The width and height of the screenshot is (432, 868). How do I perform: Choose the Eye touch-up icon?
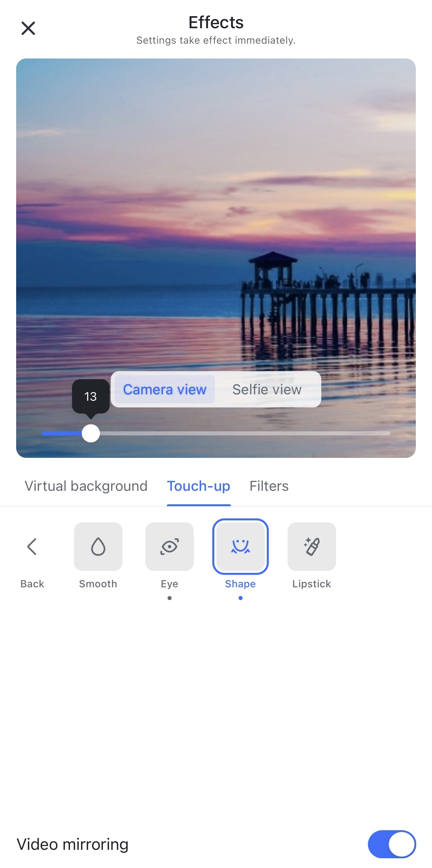click(169, 546)
